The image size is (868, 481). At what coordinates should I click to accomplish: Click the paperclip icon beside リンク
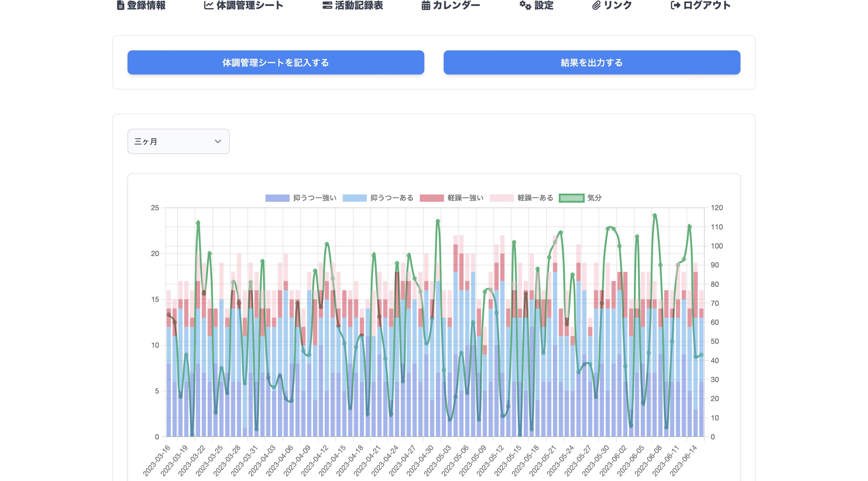pos(596,5)
